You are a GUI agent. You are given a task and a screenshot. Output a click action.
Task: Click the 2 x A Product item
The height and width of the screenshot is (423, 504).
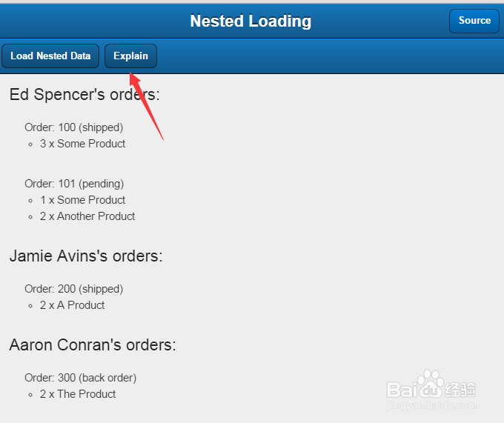click(x=72, y=305)
